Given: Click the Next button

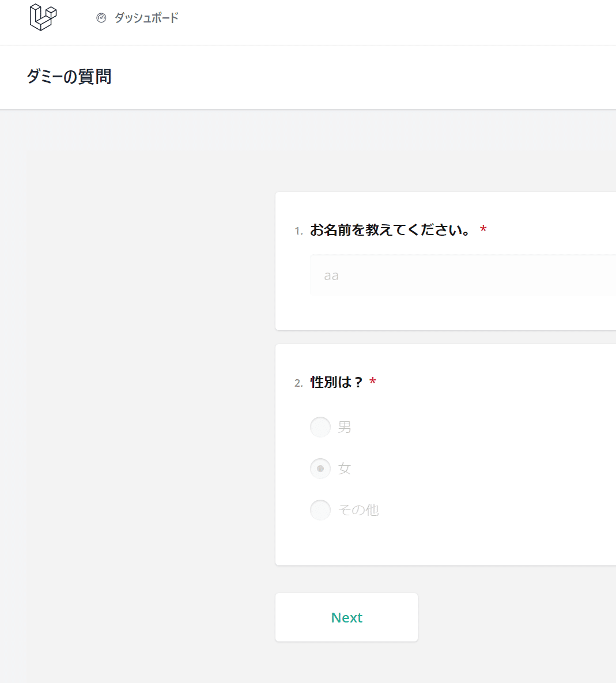Looking at the screenshot, I should pos(346,617).
